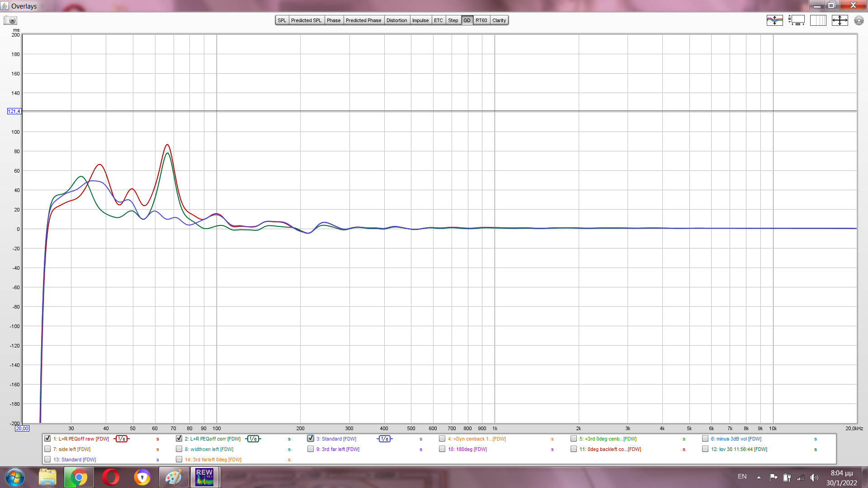Open graph controls gear icon

[859, 20]
